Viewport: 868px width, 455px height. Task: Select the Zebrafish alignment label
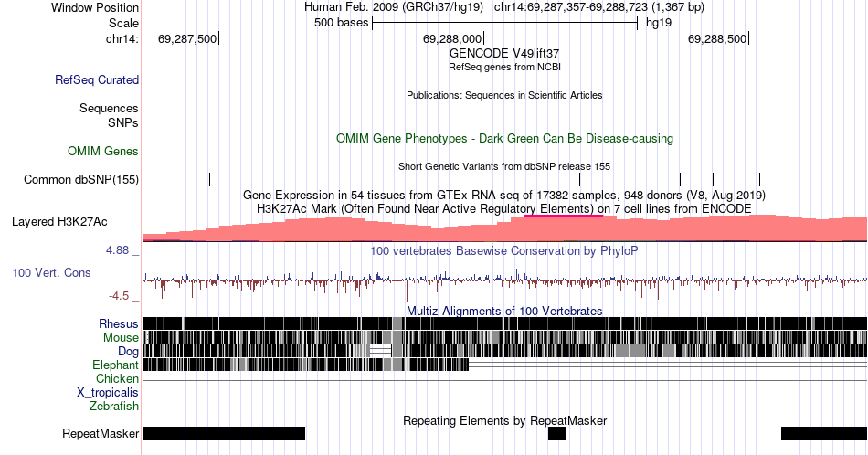click(114, 407)
